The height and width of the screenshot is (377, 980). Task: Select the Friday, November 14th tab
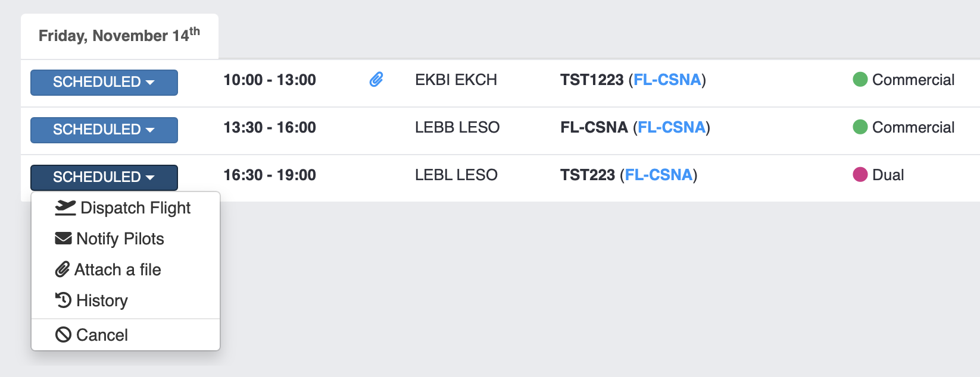coord(119,36)
